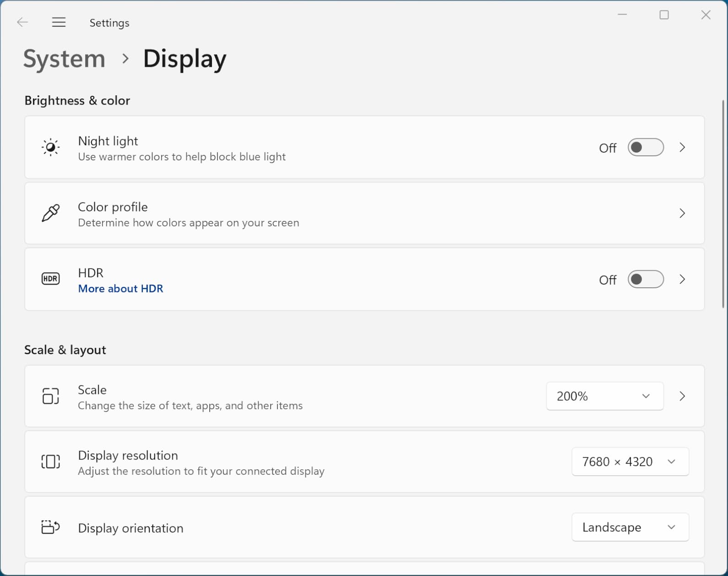Screen dimensions: 728x576
Task: Click 'Change the size of text, apps, and other items'
Action: tap(190, 406)
